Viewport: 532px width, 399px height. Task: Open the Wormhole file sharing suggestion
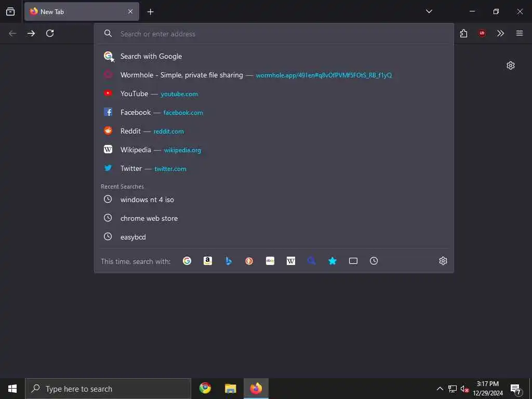pyautogui.click(x=274, y=75)
